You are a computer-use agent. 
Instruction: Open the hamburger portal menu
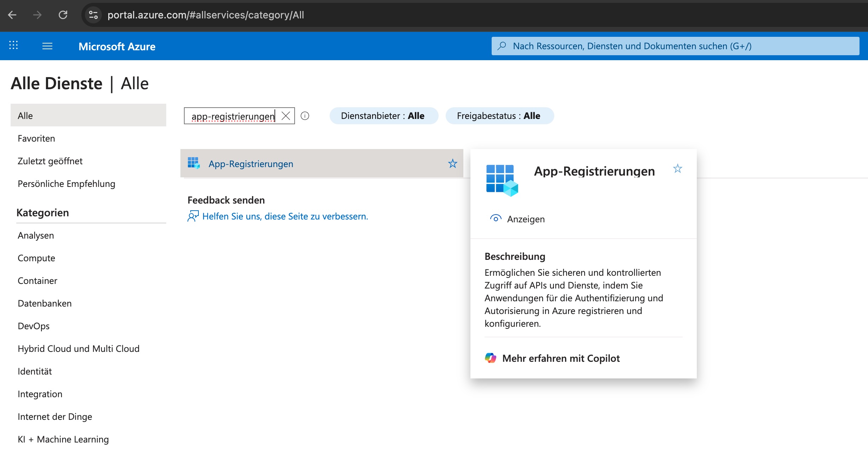[47, 46]
